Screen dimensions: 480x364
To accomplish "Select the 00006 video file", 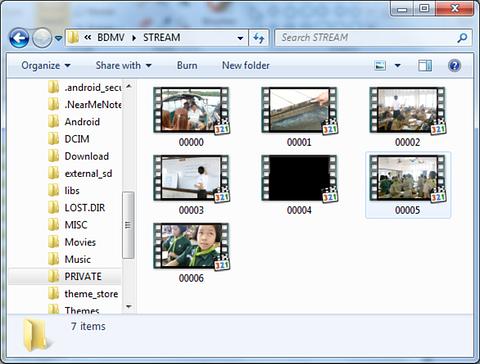I will click(191, 253).
